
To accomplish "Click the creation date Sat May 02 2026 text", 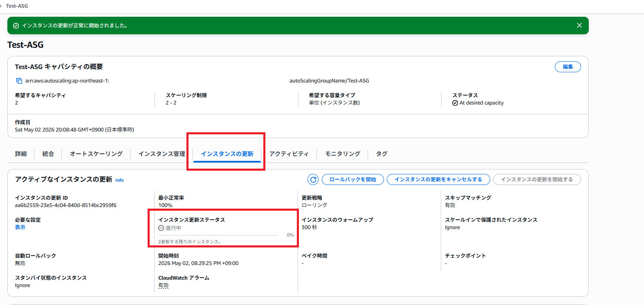I will pyautogui.click(x=74, y=129).
